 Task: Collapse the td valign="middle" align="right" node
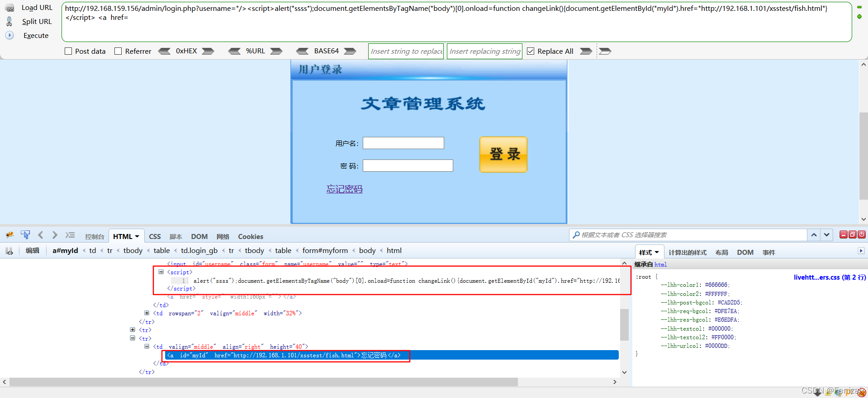147,346
